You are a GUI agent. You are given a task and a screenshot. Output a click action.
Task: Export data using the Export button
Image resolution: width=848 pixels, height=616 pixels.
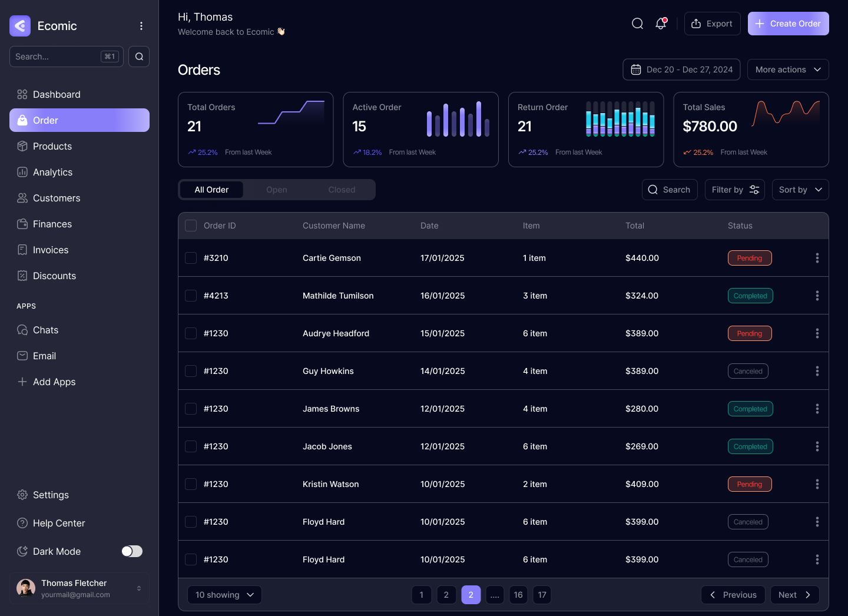[712, 24]
